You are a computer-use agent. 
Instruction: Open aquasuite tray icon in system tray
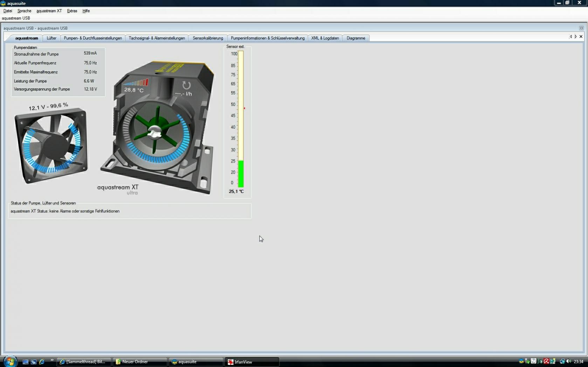(521, 361)
